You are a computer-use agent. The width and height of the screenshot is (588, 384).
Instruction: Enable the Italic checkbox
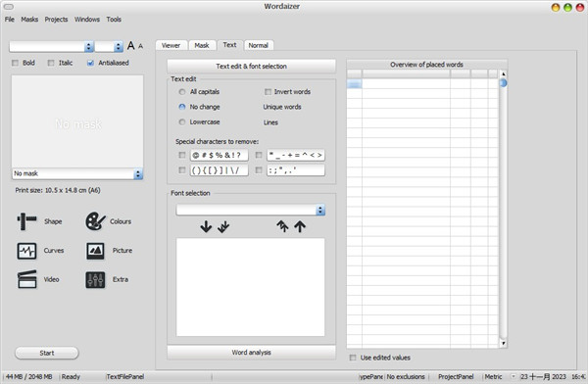[x=51, y=63]
